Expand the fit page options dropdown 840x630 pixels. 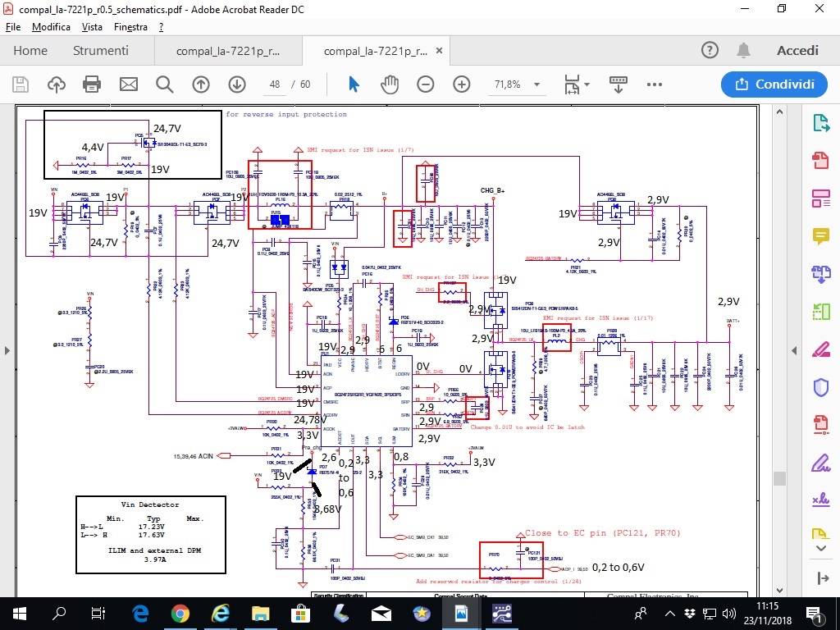click(x=587, y=84)
